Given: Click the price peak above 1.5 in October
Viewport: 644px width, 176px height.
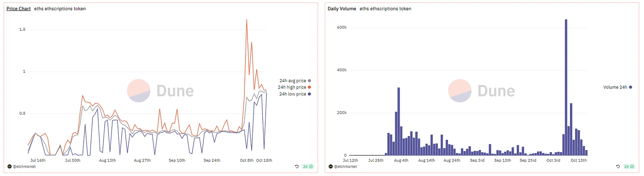Looking at the screenshot, I should (x=247, y=20).
